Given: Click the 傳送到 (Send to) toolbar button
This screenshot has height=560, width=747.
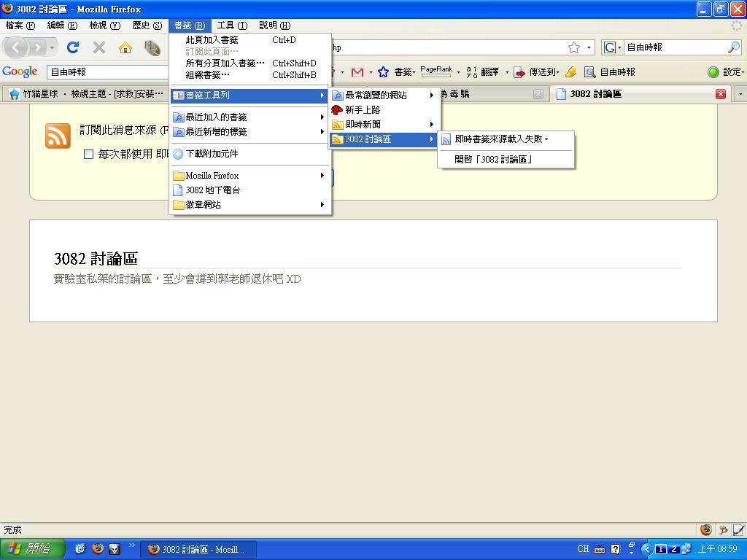Looking at the screenshot, I should tap(538, 72).
